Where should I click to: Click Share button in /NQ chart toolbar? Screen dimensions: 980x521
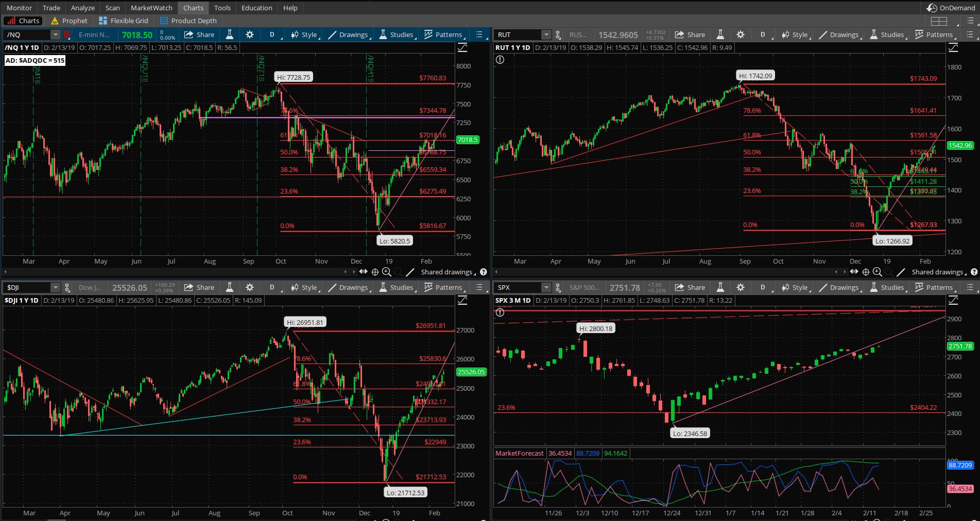coord(199,34)
